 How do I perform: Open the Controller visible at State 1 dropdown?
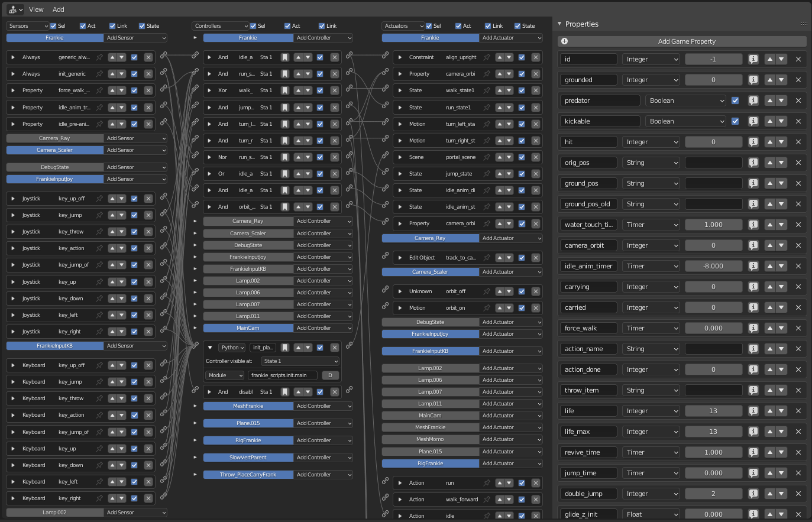300,361
